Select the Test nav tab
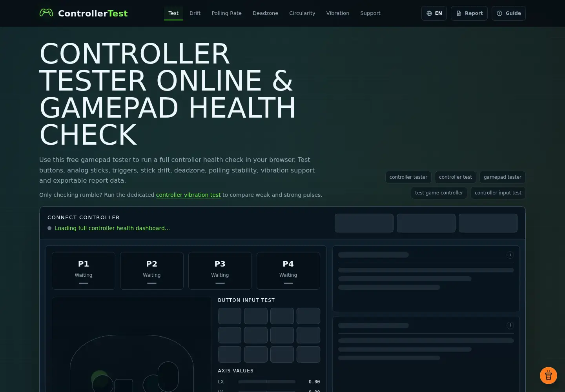The width and height of the screenshot is (565, 392). (173, 13)
